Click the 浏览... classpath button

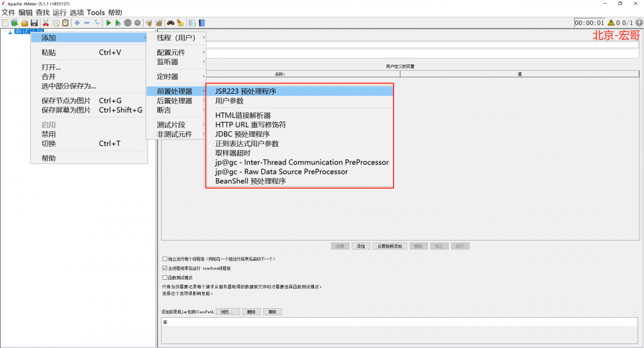point(227,312)
